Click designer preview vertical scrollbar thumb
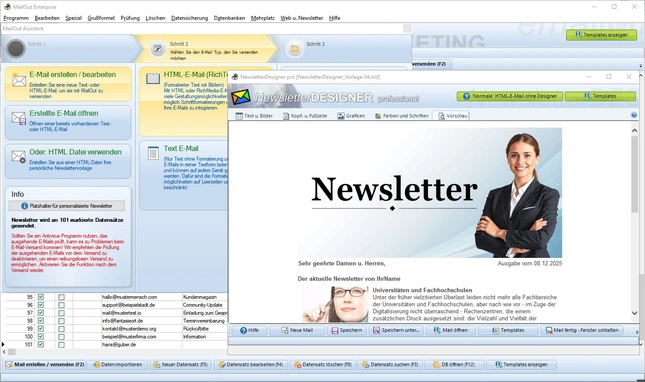The height and width of the screenshot is (382, 645). coord(634,174)
